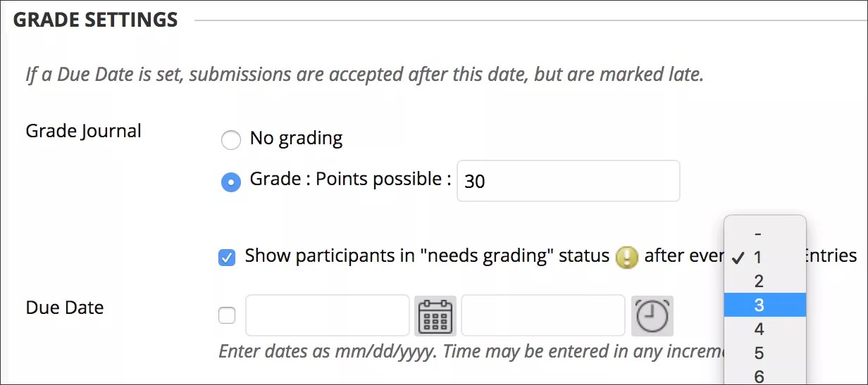Screen dimensions: 868x385
Task: Uncheck Show participants in needs grading
Action: point(227,257)
